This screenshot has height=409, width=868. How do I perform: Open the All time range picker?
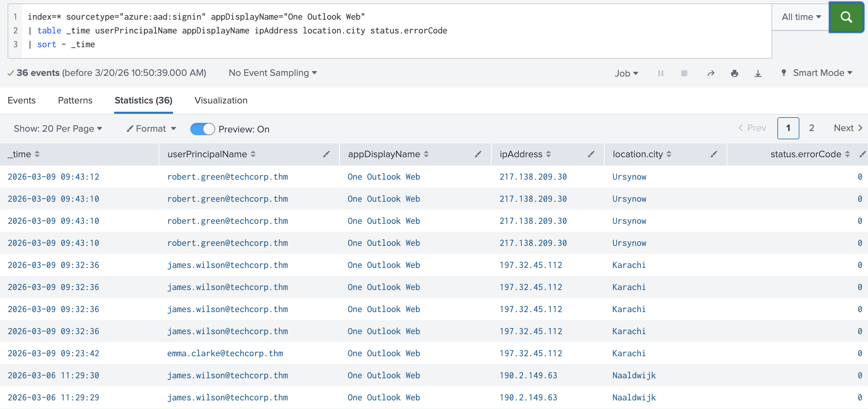[800, 17]
